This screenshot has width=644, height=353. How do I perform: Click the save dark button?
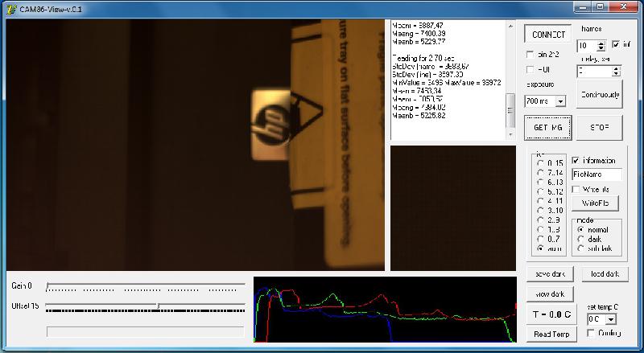click(x=550, y=273)
